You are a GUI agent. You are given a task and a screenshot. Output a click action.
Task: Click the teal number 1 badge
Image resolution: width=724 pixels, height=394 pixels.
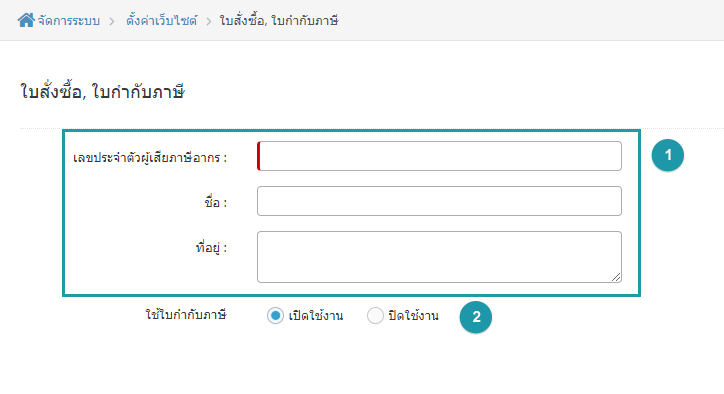point(668,155)
